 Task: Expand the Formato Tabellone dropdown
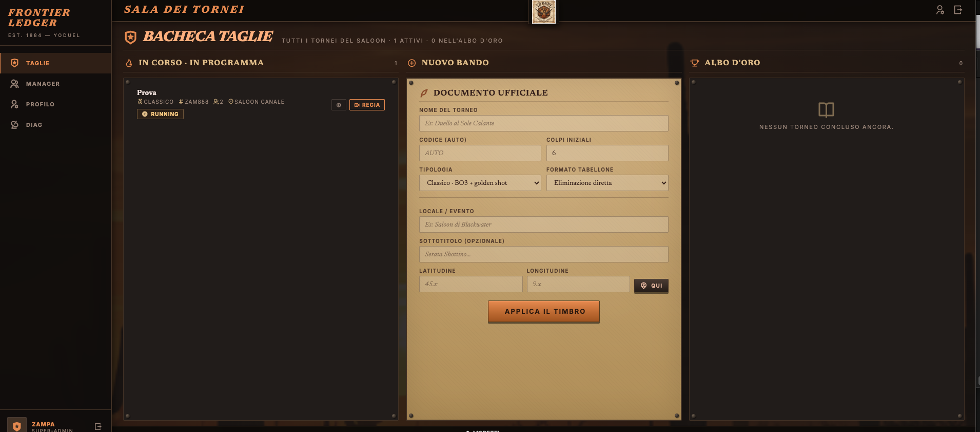pos(607,183)
